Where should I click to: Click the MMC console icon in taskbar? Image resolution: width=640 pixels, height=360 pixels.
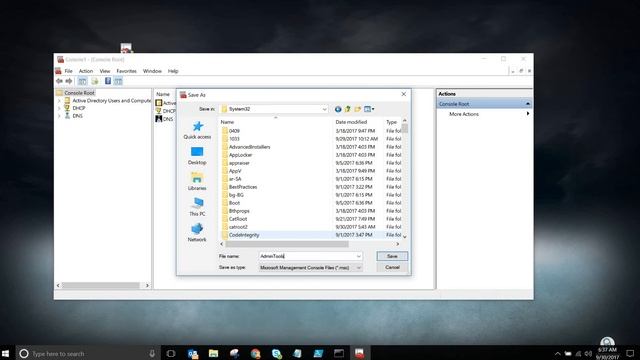point(360,353)
